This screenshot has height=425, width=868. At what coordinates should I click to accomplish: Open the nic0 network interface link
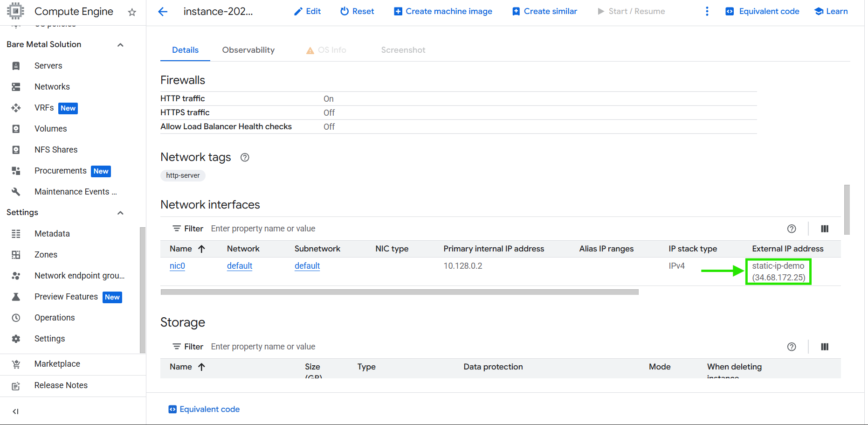[x=177, y=266]
